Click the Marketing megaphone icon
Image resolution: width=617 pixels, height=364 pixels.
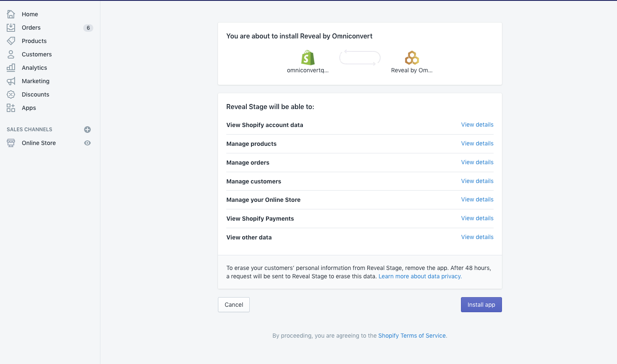[11, 81]
